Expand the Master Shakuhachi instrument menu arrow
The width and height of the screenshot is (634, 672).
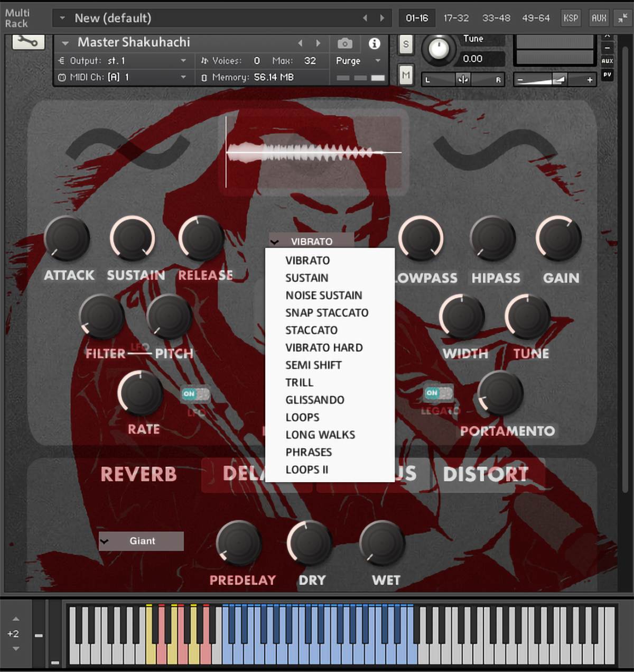[x=66, y=43]
